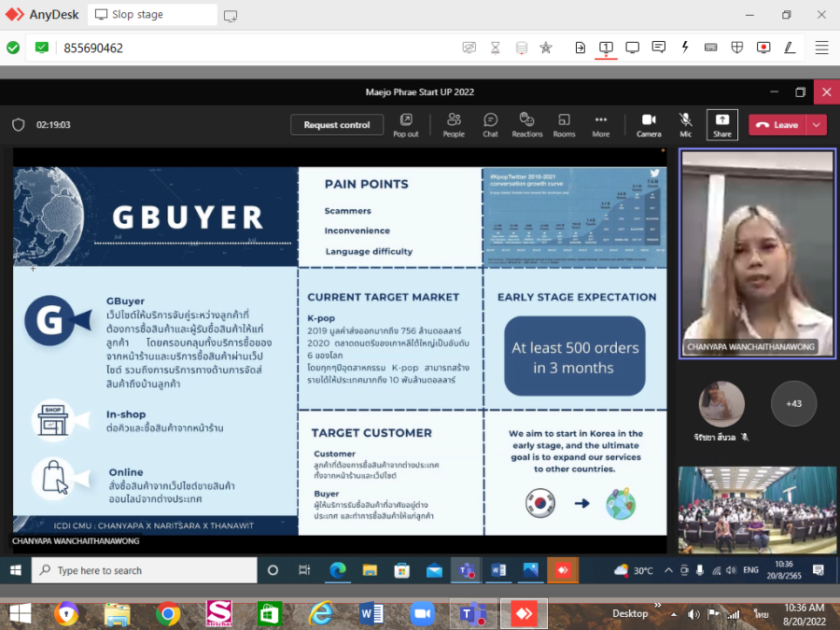Image resolution: width=840 pixels, height=630 pixels.
Task: Open the AnyDesk new session tab button
Action: point(231,15)
